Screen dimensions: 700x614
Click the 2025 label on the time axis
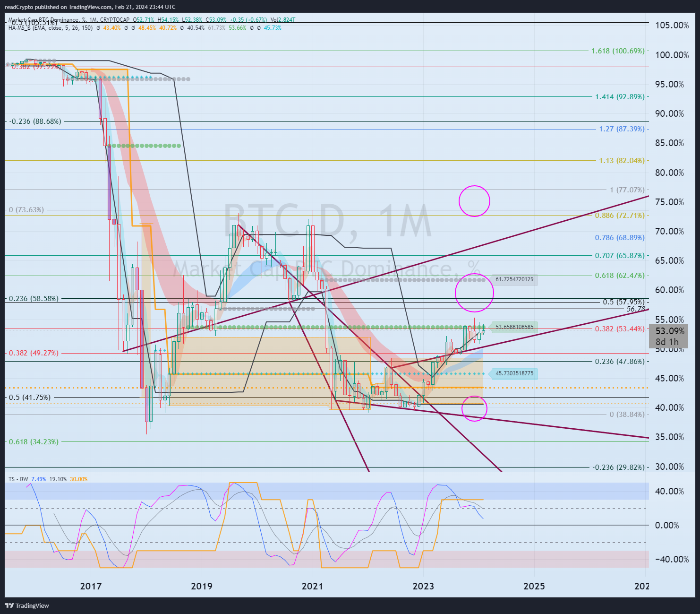[x=534, y=586]
